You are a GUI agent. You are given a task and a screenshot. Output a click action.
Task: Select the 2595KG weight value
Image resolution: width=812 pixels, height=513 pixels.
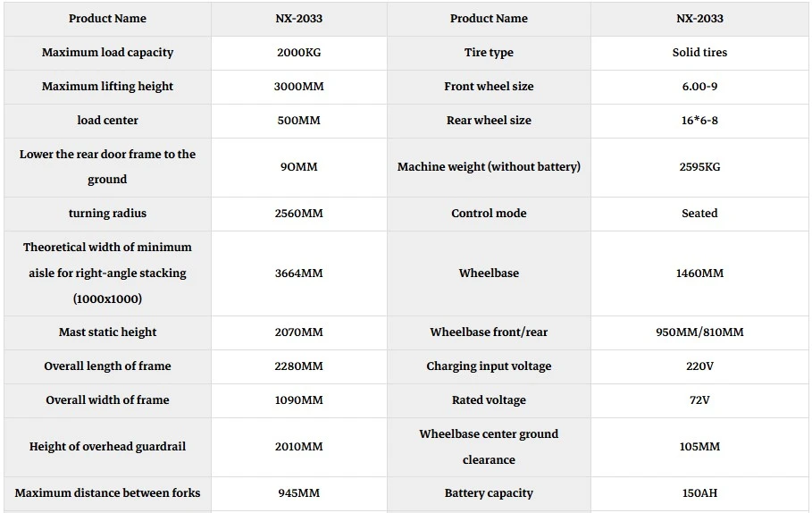[x=699, y=167]
